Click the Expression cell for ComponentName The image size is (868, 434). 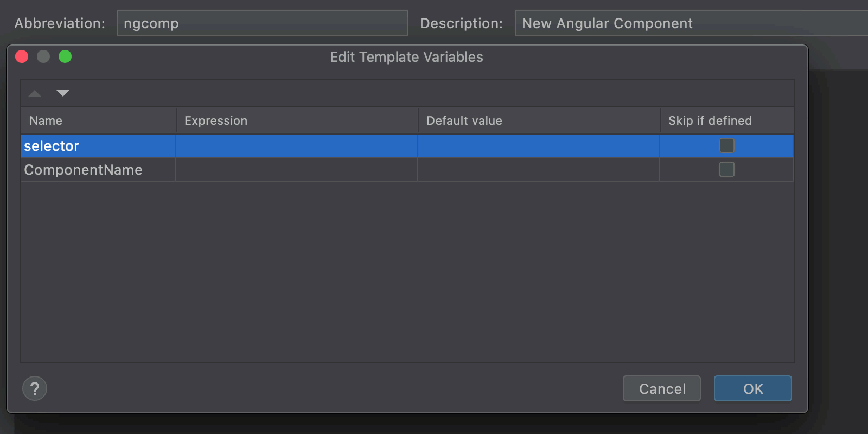pos(296,170)
